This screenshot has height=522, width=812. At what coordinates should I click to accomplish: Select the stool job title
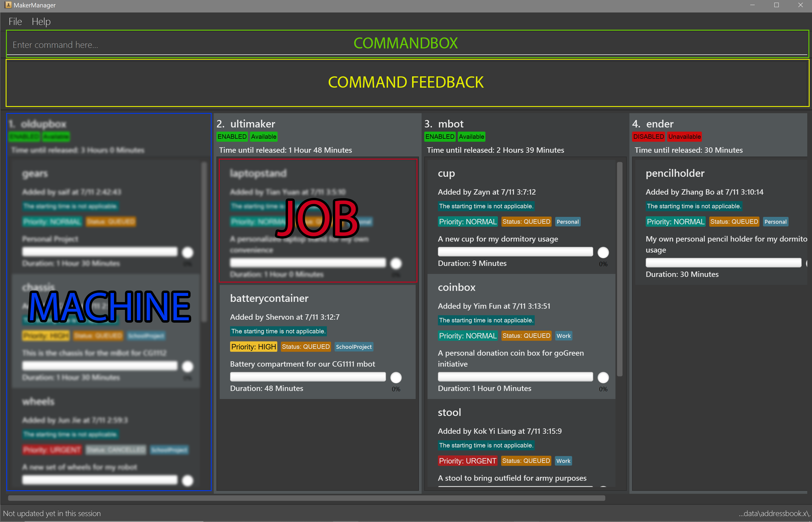(449, 412)
